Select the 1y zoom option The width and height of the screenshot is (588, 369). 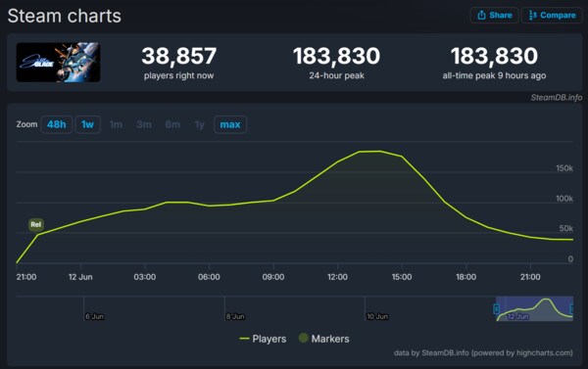click(200, 124)
